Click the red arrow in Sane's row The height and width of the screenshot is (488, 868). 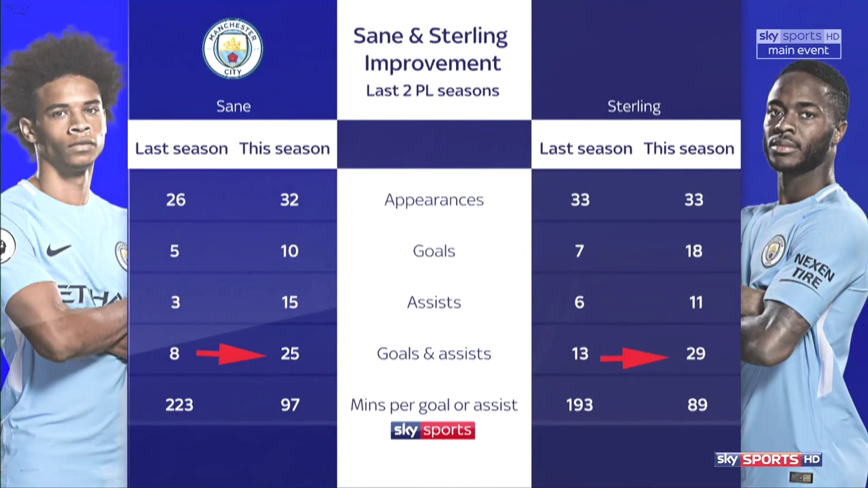coord(231,354)
